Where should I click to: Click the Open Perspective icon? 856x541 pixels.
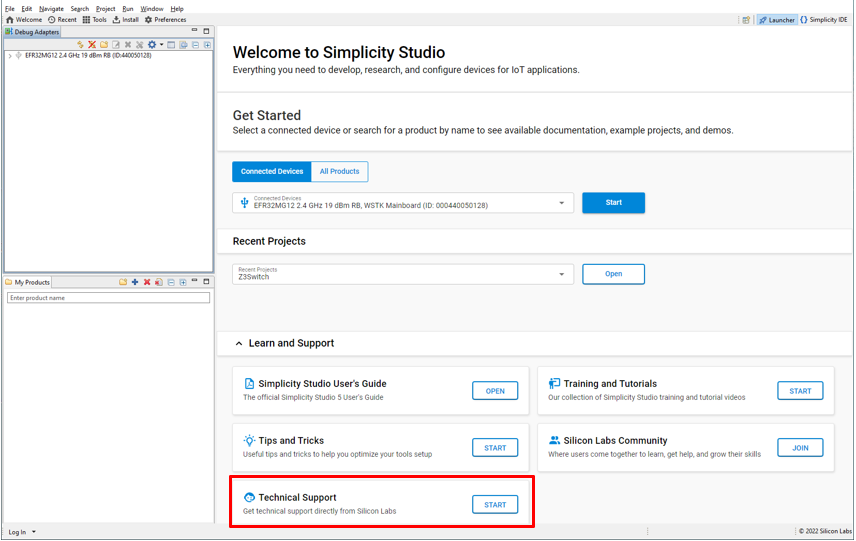pyautogui.click(x=746, y=19)
